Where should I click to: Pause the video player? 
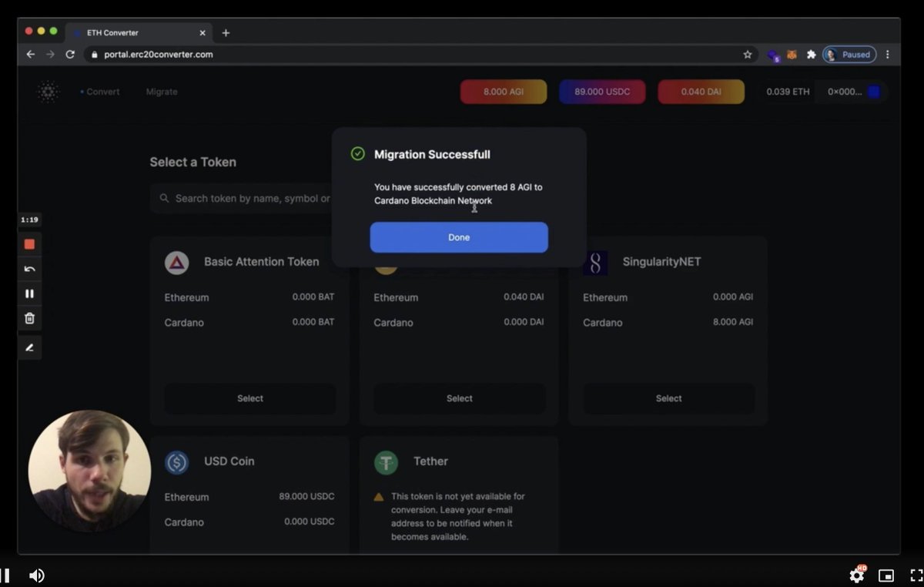click(5, 575)
